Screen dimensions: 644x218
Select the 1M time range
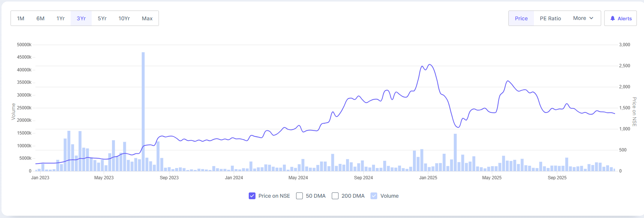21,18
